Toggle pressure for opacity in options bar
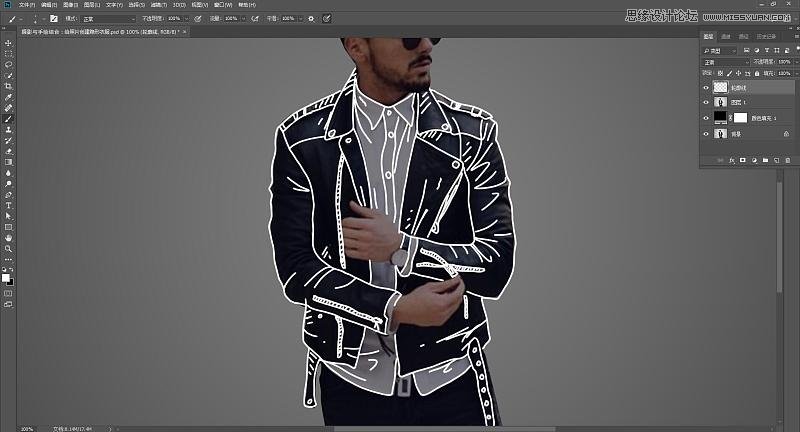Viewport: 800px width, 432px height. pyautogui.click(x=198, y=18)
